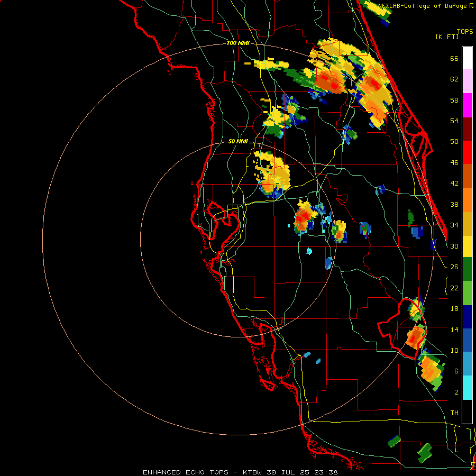Click the "26" legend value
Image resolution: width=476 pixels, height=476 pixels.
click(454, 267)
